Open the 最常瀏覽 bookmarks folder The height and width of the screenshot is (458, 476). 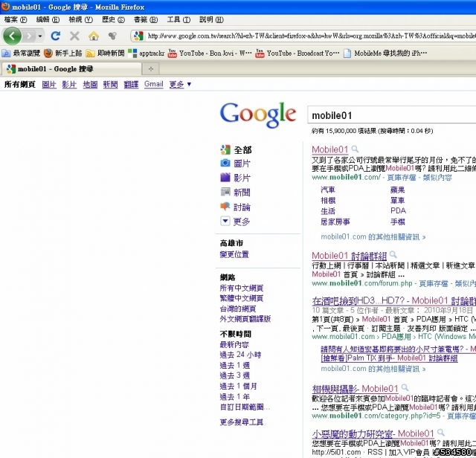pos(21,54)
